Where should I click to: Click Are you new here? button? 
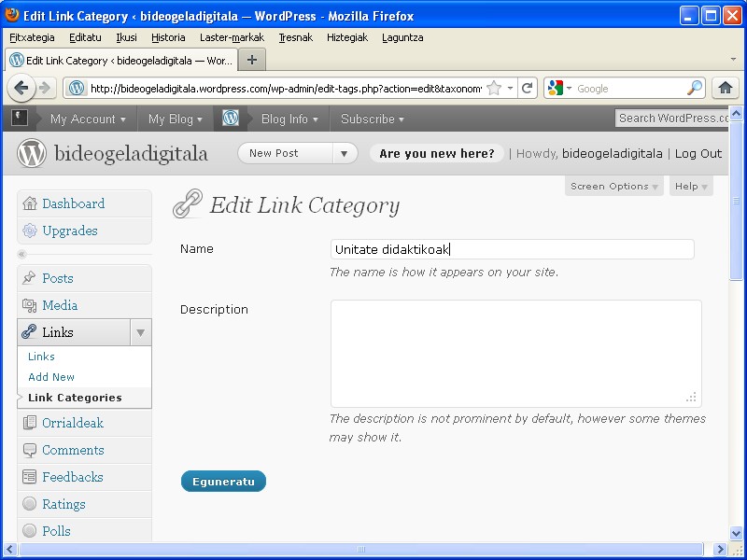pyautogui.click(x=437, y=153)
